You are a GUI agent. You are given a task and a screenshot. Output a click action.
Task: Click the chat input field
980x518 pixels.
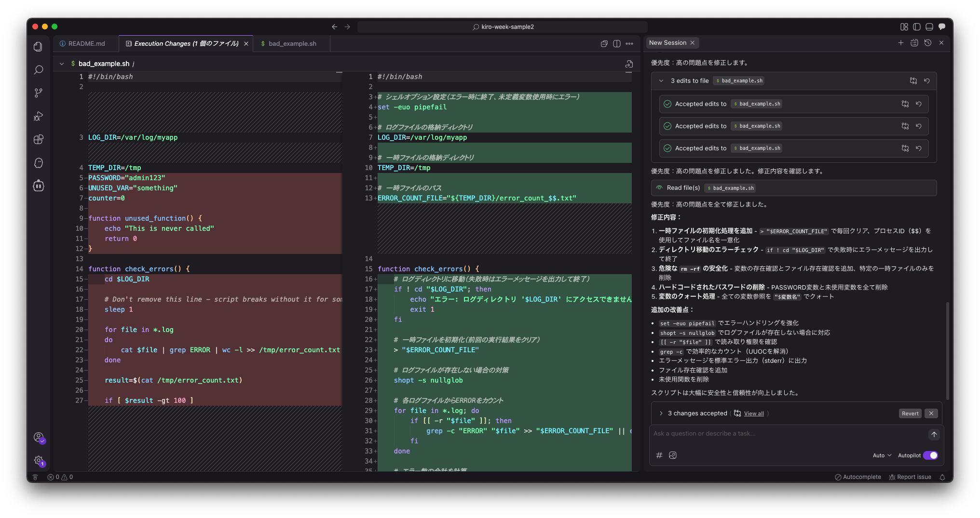786,434
